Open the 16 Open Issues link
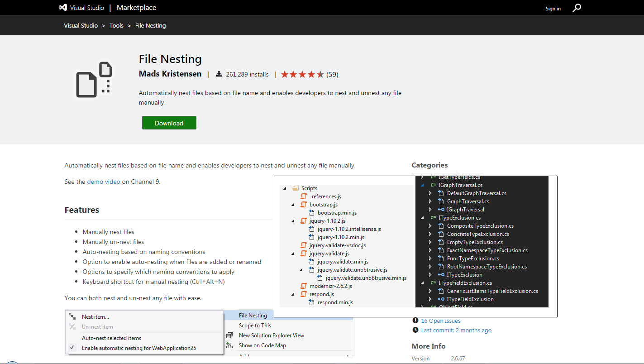This screenshot has width=644, height=364. [x=441, y=321]
